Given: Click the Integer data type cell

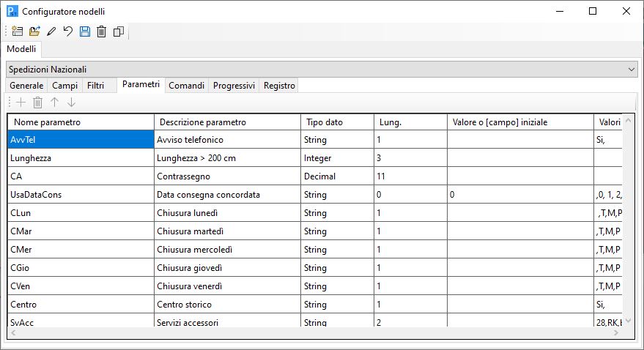Looking at the screenshot, I should click(x=337, y=157).
